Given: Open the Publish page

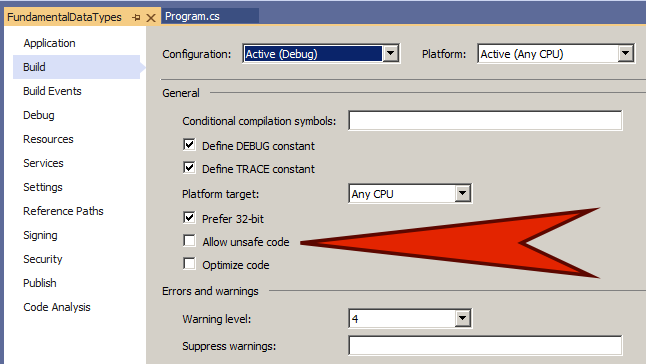Looking at the screenshot, I should (x=40, y=283).
